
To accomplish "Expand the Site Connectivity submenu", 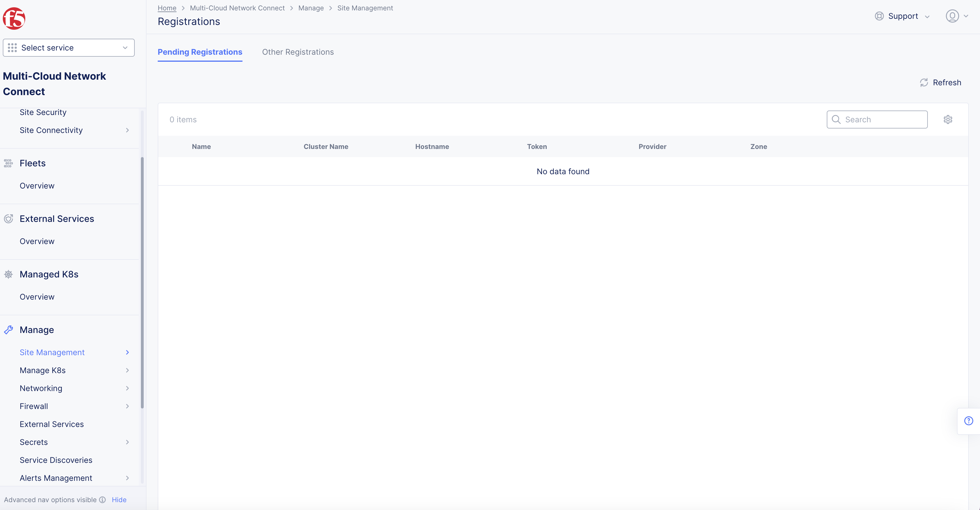I will coord(127,130).
